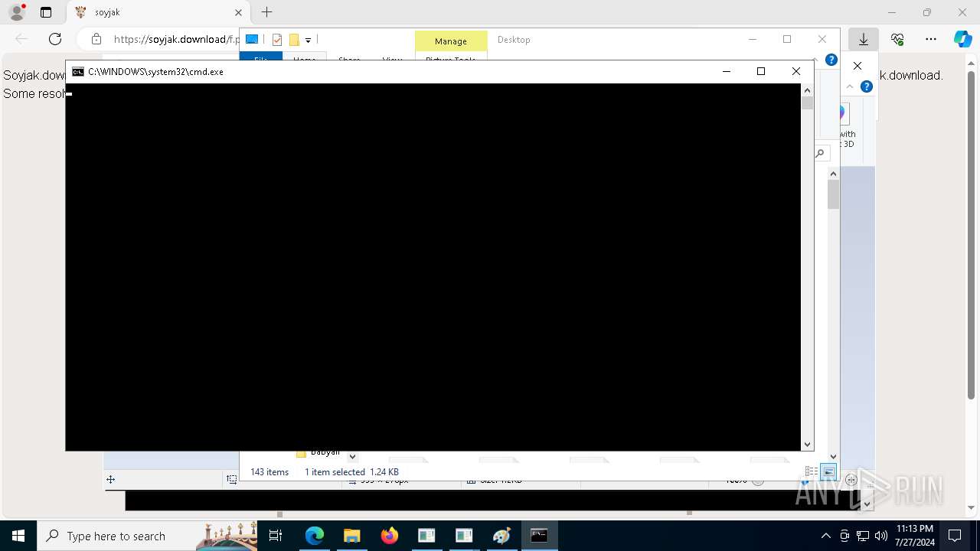
Task: Click the '143 items' status text
Action: coord(269,472)
